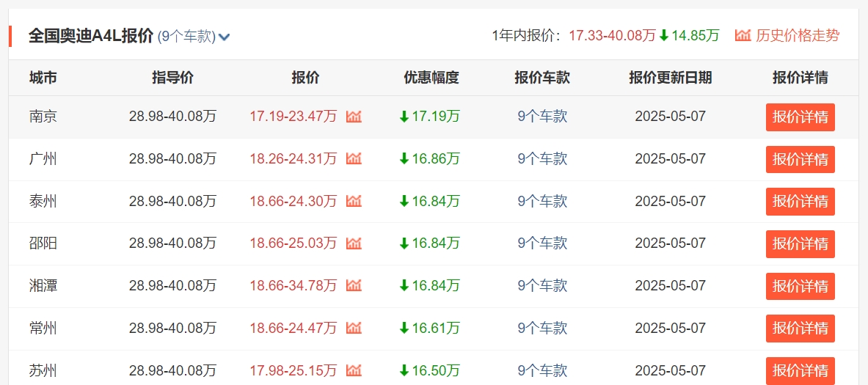Open price trend chart icon for 湘潭
The image size is (868, 385).
[x=354, y=286]
